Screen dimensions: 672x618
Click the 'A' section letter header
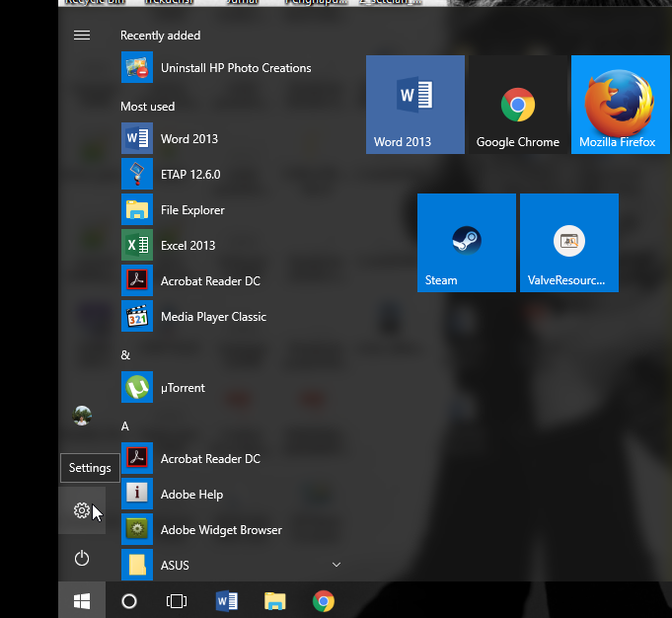coord(125,425)
